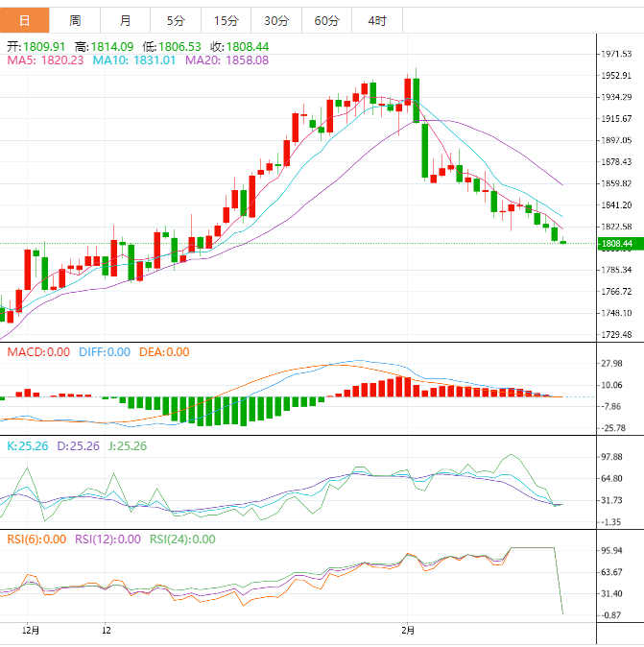Click the K:25.26 KDJ label
Image resolution: width=644 pixels, height=647 pixels.
[x=28, y=446]
